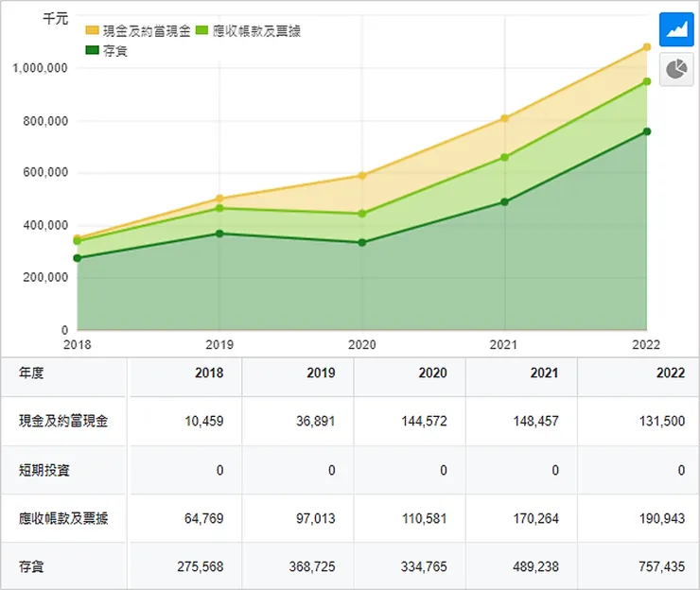This screenshot has width=700, height=590.
Task: Select the 2019 存貨 data point on chart
Action: coord(219,234)
